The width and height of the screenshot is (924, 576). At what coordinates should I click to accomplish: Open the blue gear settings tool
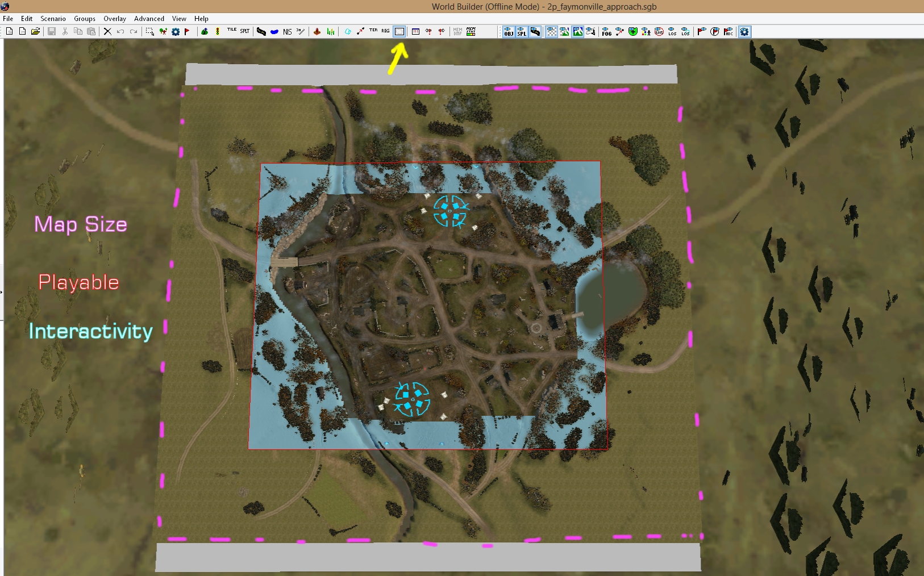(x=176, y=31)
